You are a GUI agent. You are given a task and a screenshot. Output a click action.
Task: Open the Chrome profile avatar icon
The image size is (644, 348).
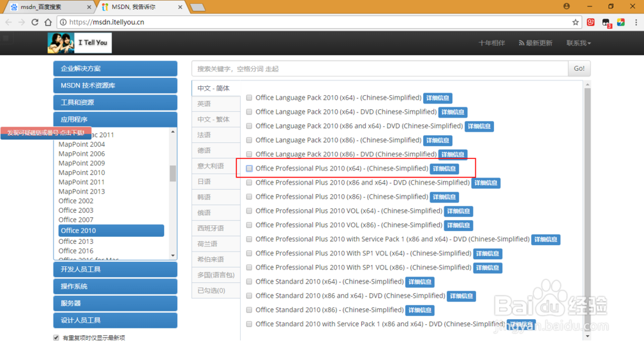pyautogui.click(x=566, y=6)
